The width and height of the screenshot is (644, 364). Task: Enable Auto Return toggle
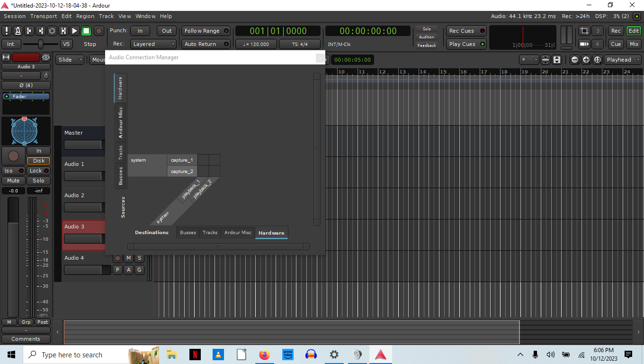pos(206,44)
